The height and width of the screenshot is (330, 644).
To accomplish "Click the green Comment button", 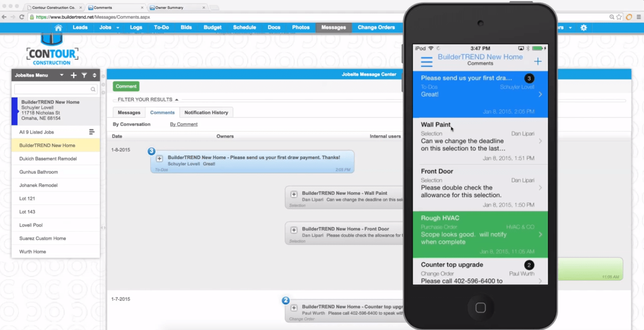I will pos(126,86).
